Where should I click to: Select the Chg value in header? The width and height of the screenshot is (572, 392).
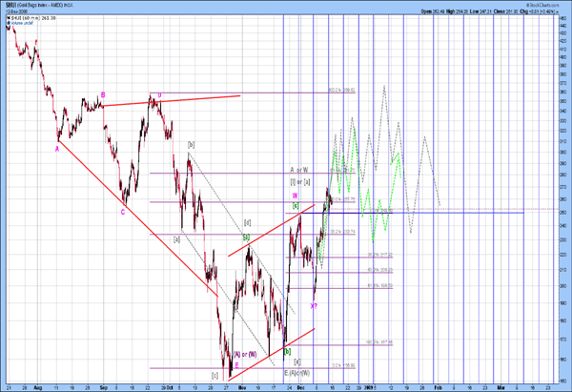543,11
